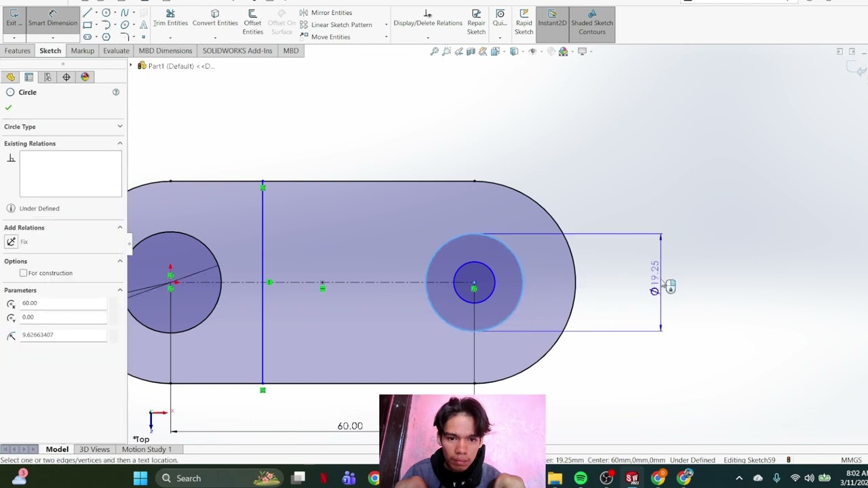Collapse the Add Relations section
Screen dimensions: 868x488
pos(120,228)
